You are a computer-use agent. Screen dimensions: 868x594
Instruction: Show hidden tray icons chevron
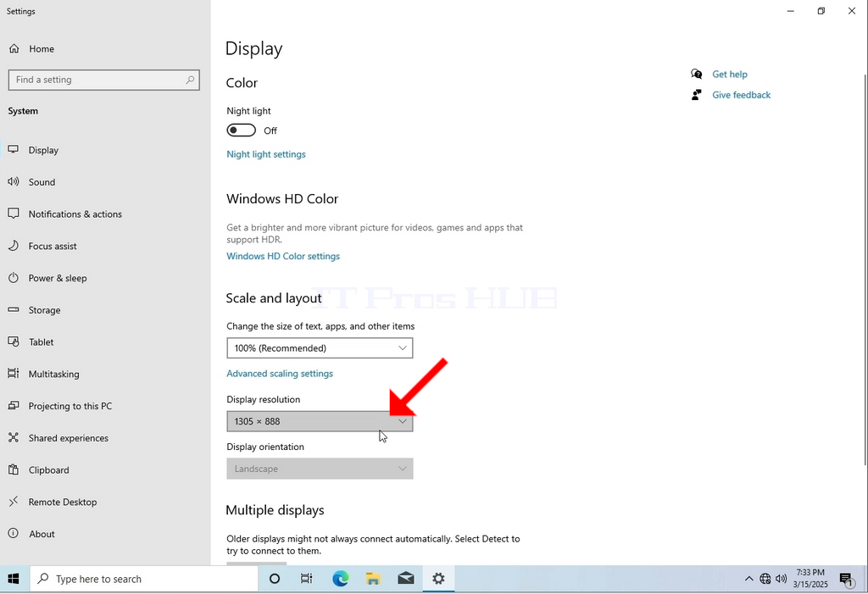749,579
